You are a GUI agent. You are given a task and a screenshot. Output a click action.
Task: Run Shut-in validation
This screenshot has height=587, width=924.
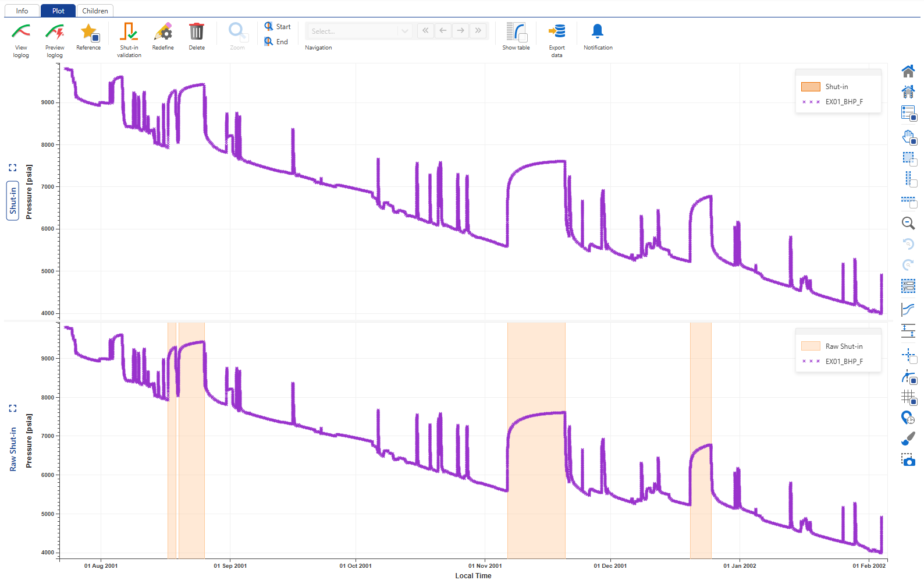pos(129,32)
